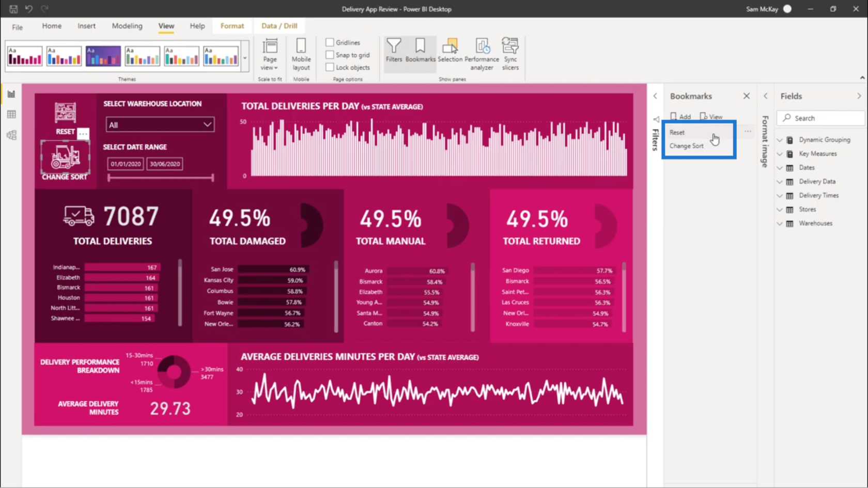Click the Total Deliveries list scrollbar

(x=180, y=292)
